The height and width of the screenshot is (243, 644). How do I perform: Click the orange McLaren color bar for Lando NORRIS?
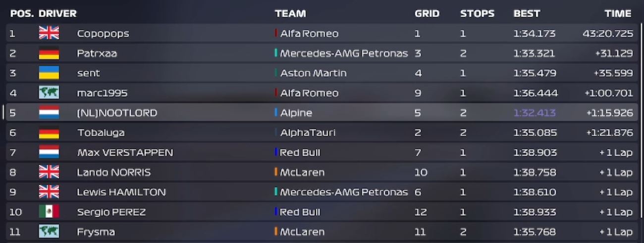(x=276, y=172)
